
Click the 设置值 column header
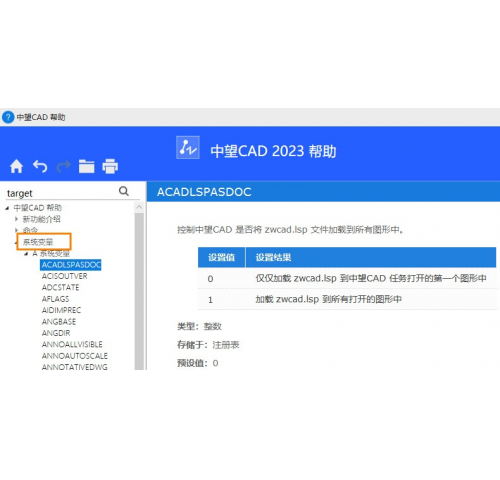pyautogui.click(x=221, y=257)
